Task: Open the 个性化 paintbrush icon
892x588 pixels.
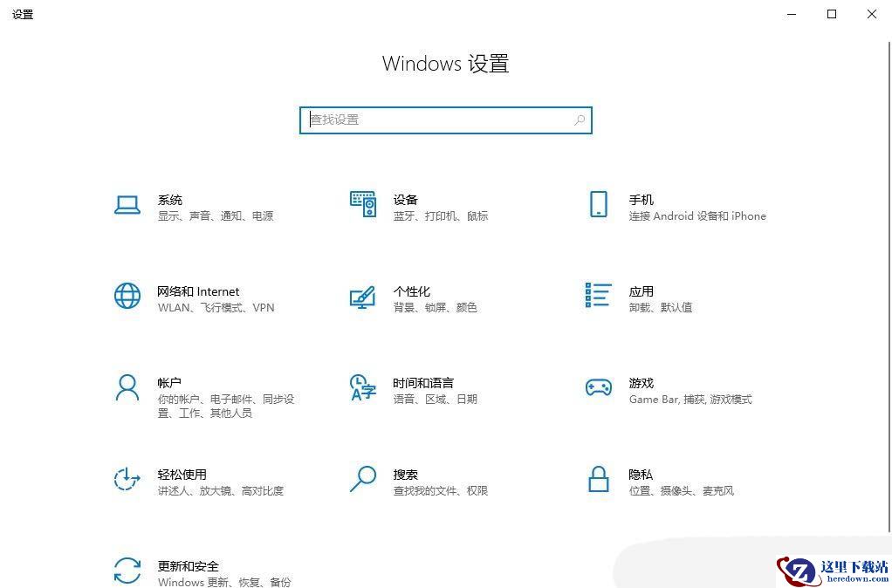Action: click(363, 297)
